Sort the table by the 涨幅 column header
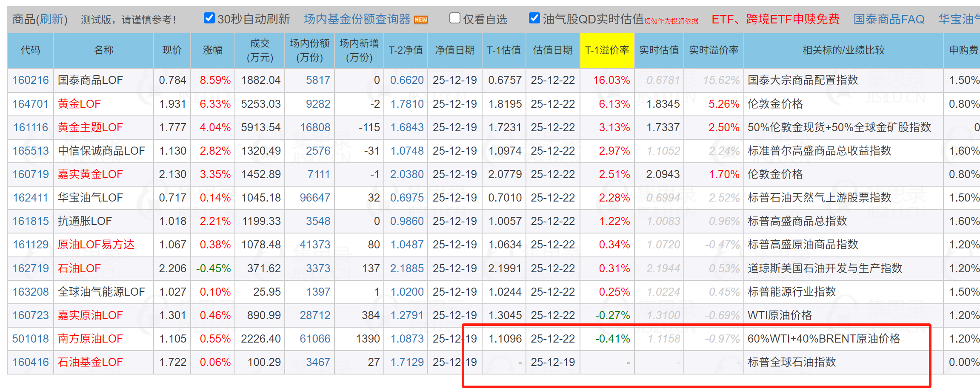The image size is (980, 389). pos(212,50)
